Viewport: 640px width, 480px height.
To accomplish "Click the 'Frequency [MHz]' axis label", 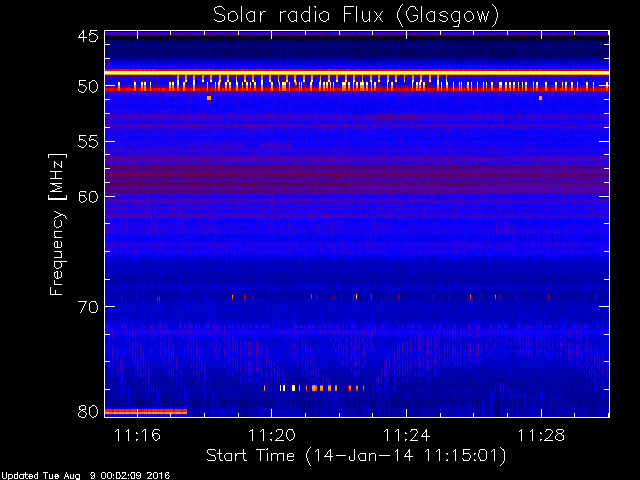I will coord(57,224).
